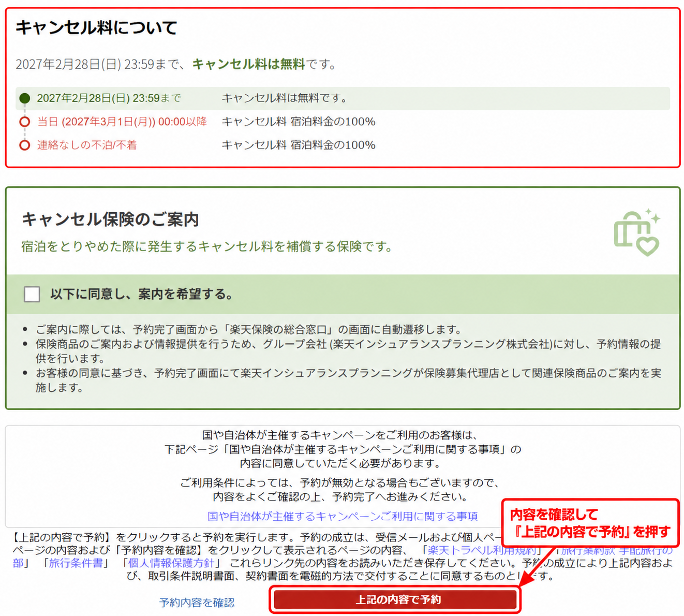
Task: Click 宿泊料金の100% in the 連絡なしの不泊/不着 row
Action: click(333, 145)
